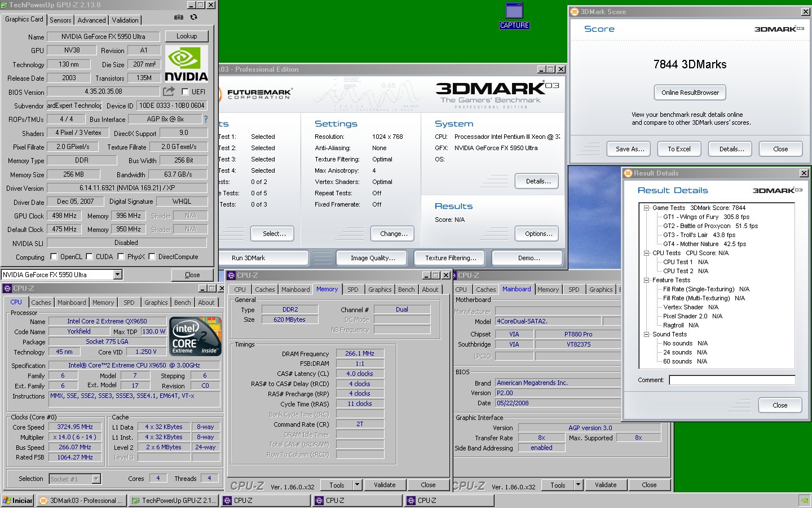Image resolution: width=812 pixels, height=508 pixels.
Task: Toggle the DirectCompute checkbox
Action: 152,257
